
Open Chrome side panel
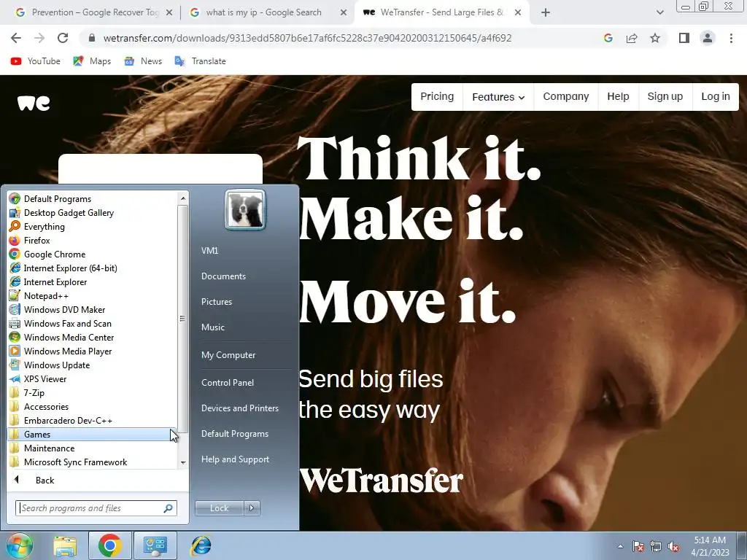(x=684, y=38)
